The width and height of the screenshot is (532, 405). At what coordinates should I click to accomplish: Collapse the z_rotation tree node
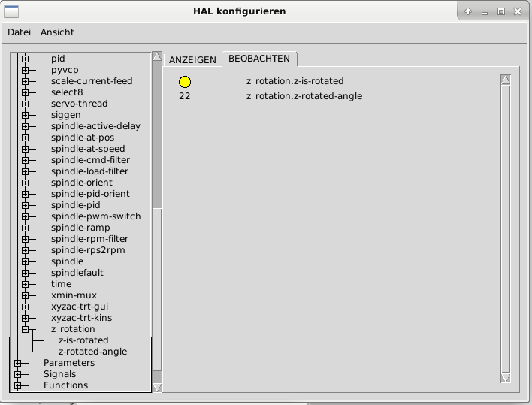click(25, 329)
